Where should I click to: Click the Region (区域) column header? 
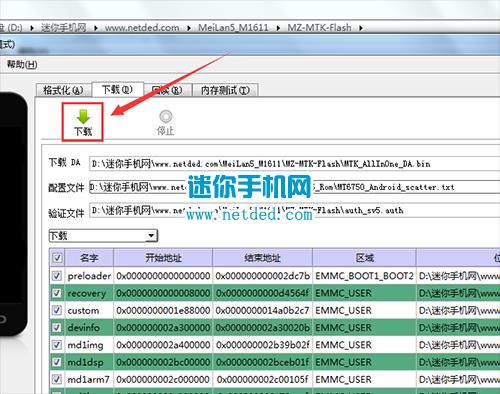click(364, 258)
